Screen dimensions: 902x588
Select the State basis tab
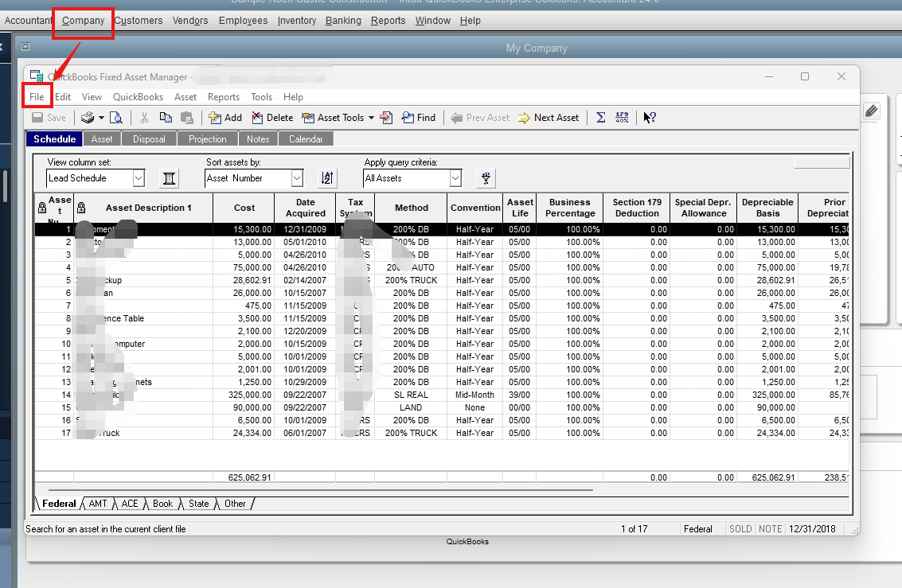coord(198,504)
